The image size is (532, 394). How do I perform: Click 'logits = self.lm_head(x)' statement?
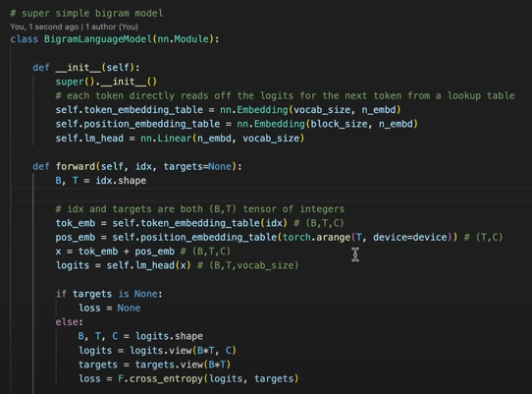pyautogui.click(x=124, y=265)
